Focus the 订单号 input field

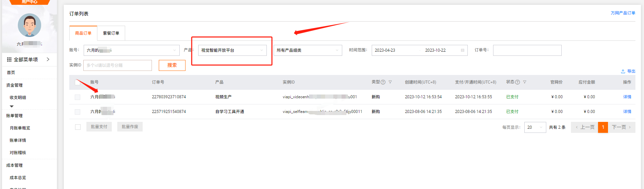pyautogui.click(x=527, y=50)
